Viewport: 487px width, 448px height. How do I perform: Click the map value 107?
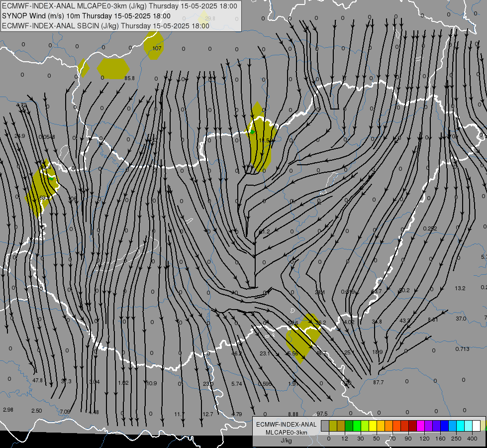(x=157, y=48)
